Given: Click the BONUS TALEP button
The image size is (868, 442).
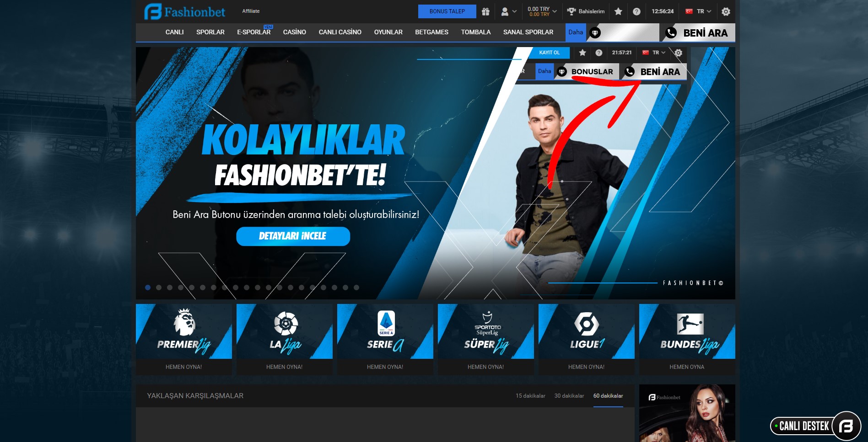Looking at the screenshot, I should pos(447,11).
